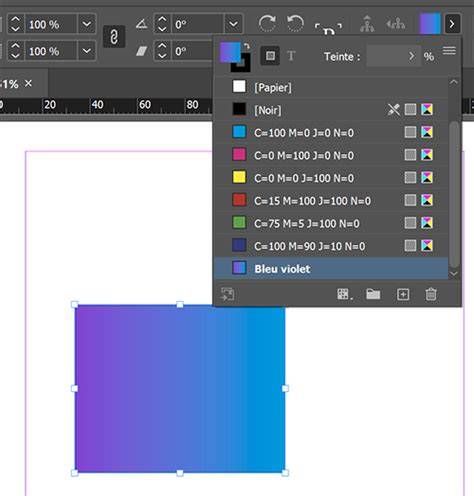Click the vertical scale stepper
Image resolution: width=474 pixels, height=496 pixels.
tap(15, 51)
